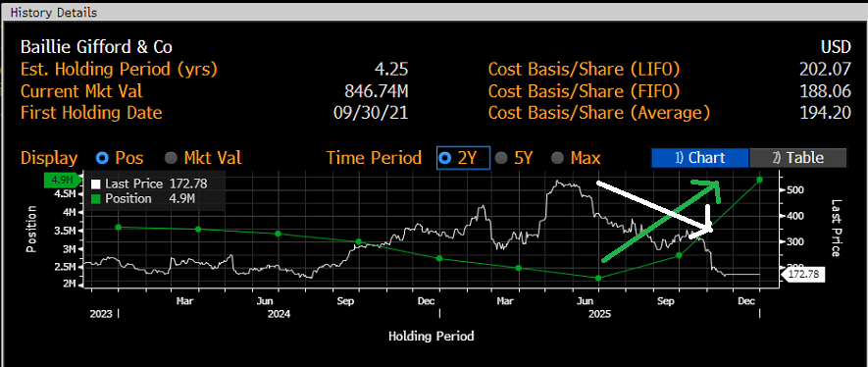This screenshot has width=868, height=367.
Task: Click the FIFO cost basis value 188.06
Action: point(825,91)
